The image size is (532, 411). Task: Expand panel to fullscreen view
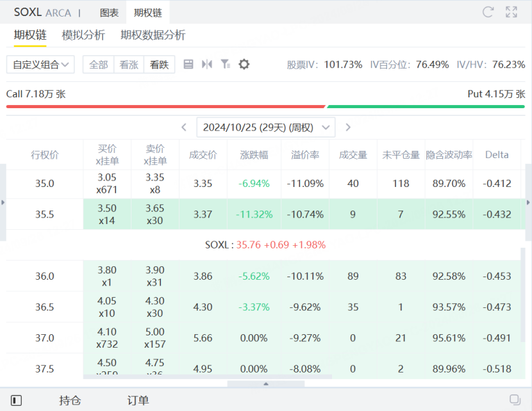(511, 12)
